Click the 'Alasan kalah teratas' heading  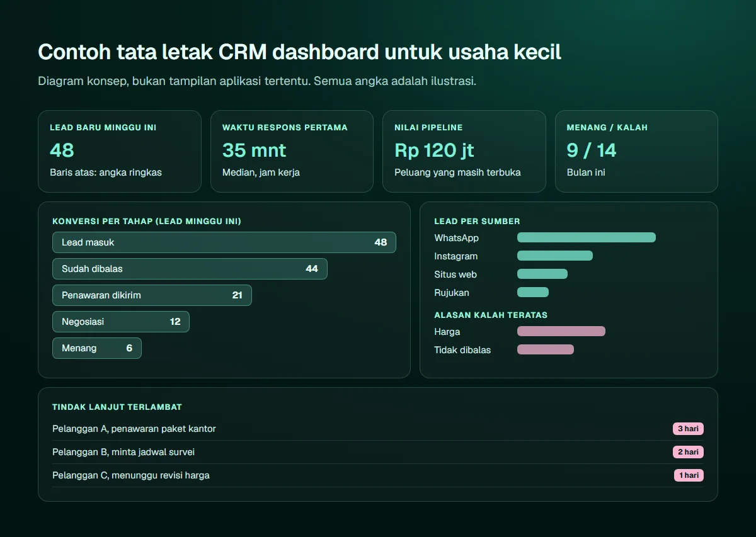[x=491, y=315]
